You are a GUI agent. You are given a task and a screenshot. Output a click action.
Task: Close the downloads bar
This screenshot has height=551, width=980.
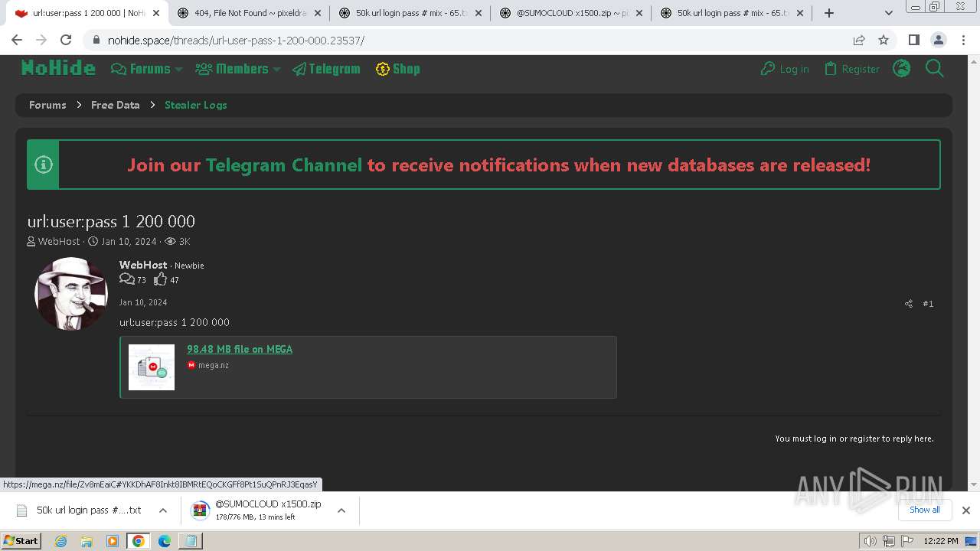pos(966,510)
